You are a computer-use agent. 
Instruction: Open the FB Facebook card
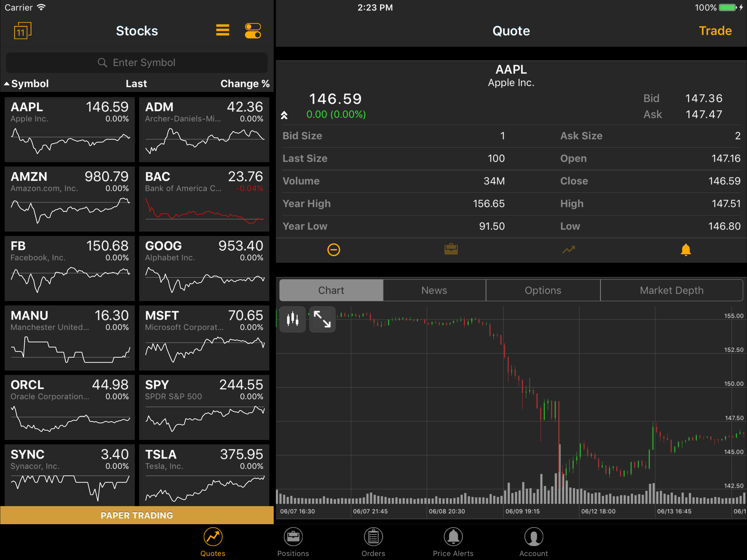tap(69, 268)
